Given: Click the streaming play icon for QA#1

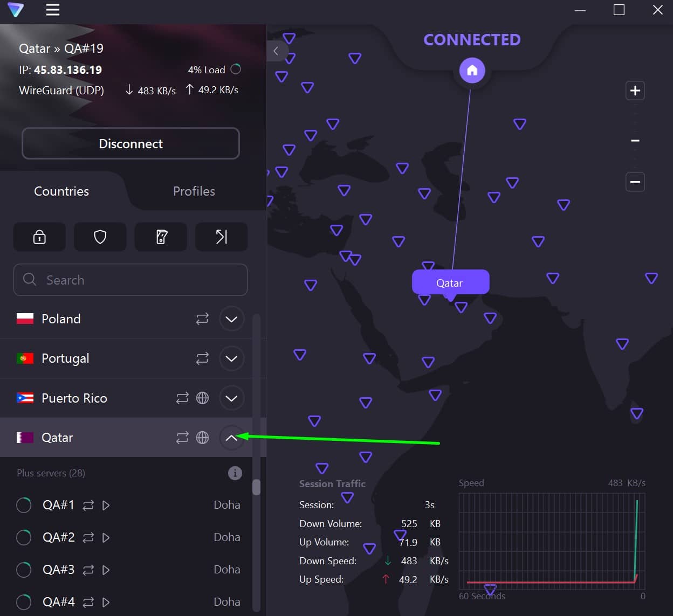Looking at the screenshot, I should 106,506.
